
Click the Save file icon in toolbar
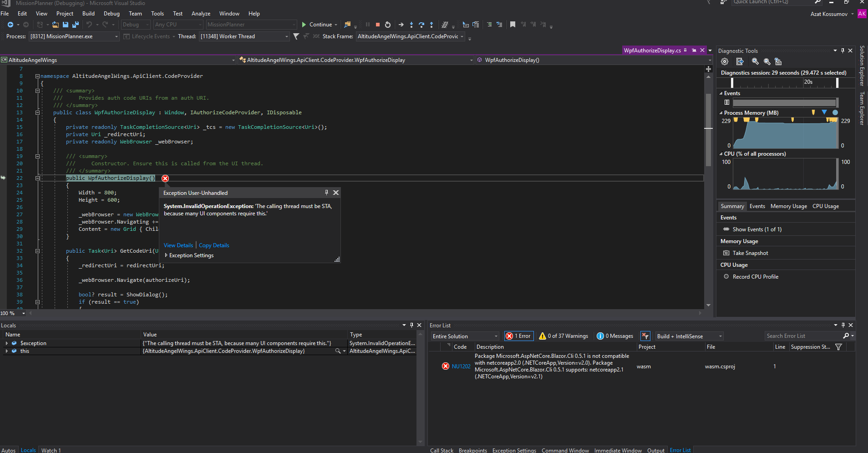click(x=66, y=25)
